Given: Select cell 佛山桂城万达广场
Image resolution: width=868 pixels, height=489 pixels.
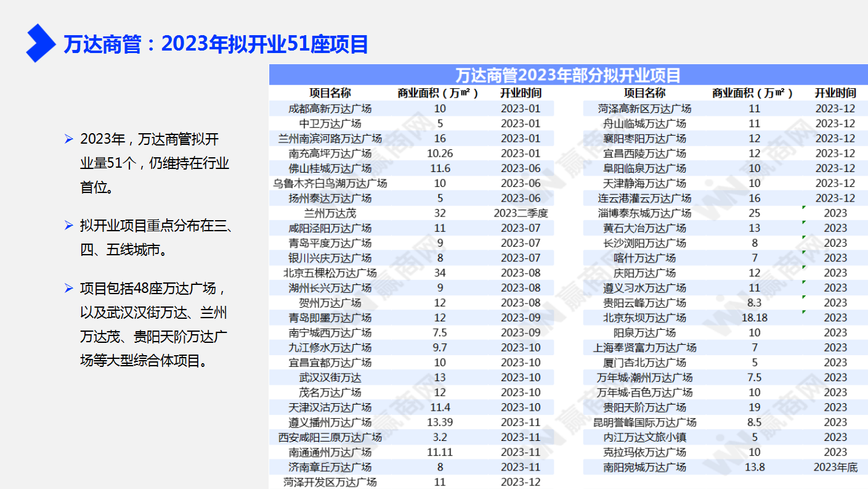Looking at the screenshot, I should coord(330,168).
